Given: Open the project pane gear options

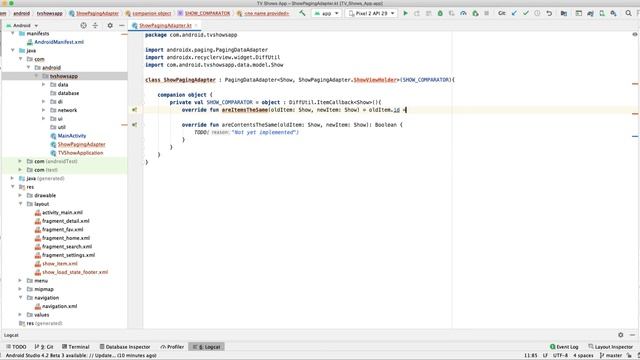Looking at the screenshot, I should coord(110,25).
